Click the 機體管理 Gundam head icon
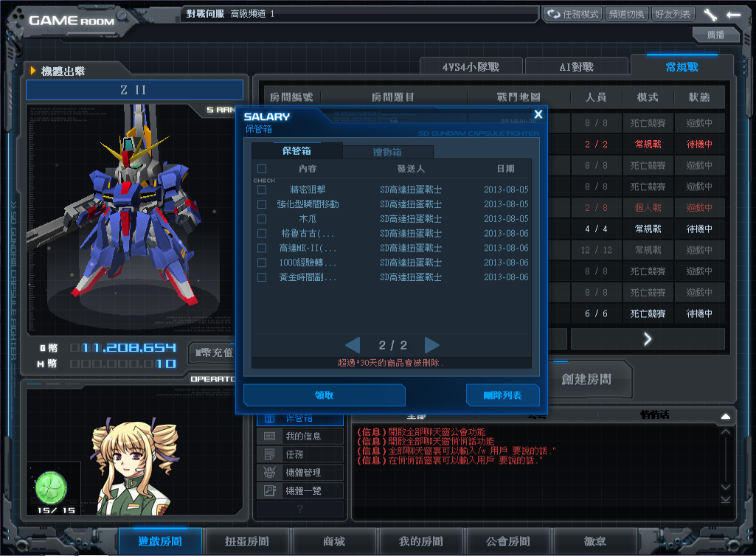Screen dimensions: 756x556 pos(269,473)
